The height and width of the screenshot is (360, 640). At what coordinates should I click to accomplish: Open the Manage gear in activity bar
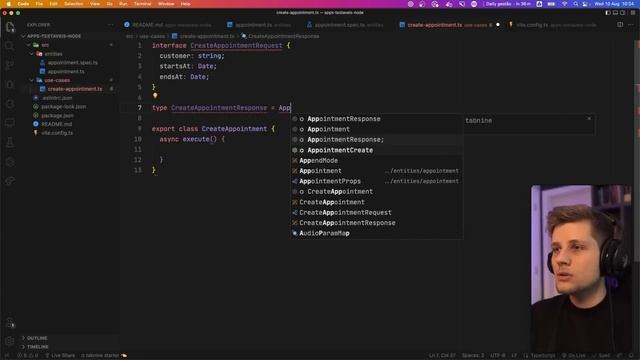10,341
